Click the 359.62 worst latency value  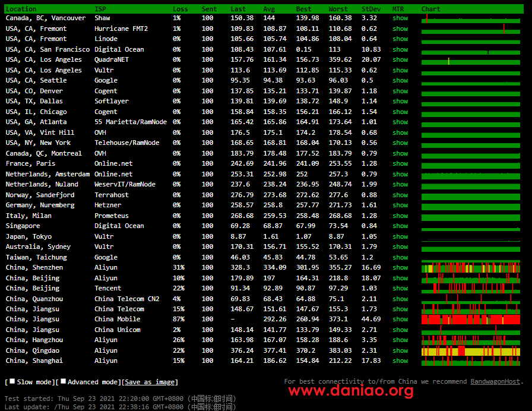[340, 59]
